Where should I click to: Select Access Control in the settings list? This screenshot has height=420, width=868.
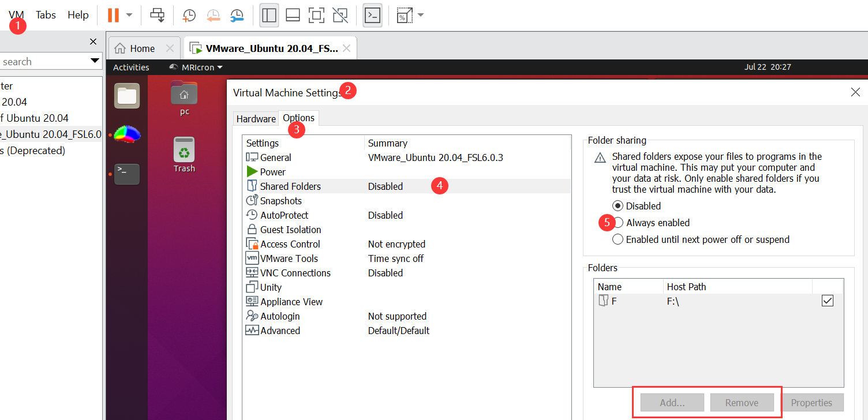tap(407, 244)
